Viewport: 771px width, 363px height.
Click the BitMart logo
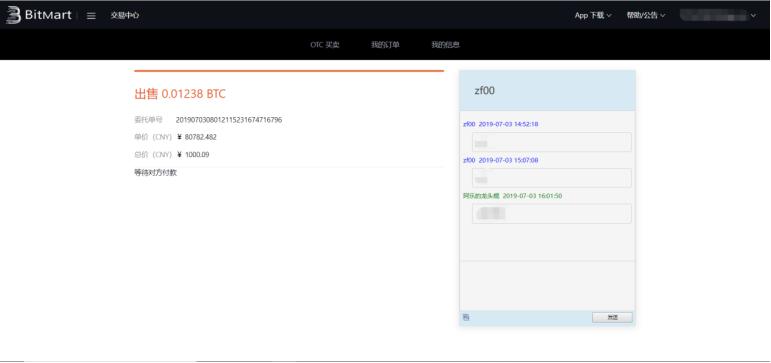(38, 15)
